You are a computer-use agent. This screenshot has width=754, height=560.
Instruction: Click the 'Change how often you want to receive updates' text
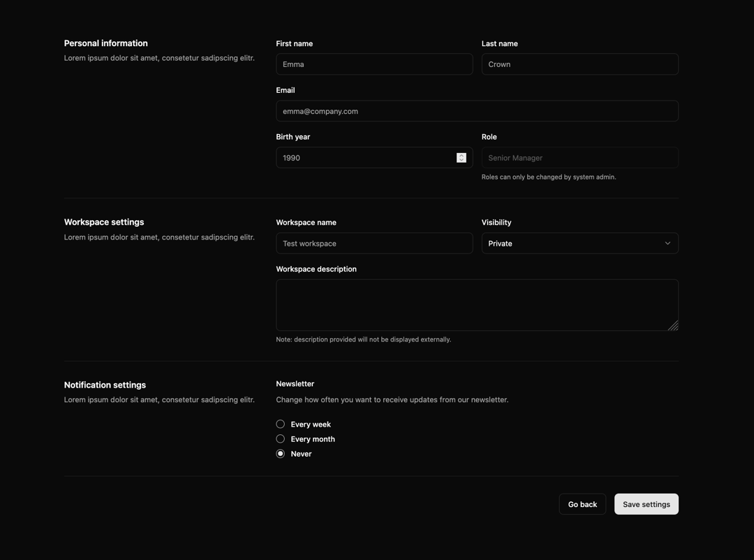click(392, 399)
